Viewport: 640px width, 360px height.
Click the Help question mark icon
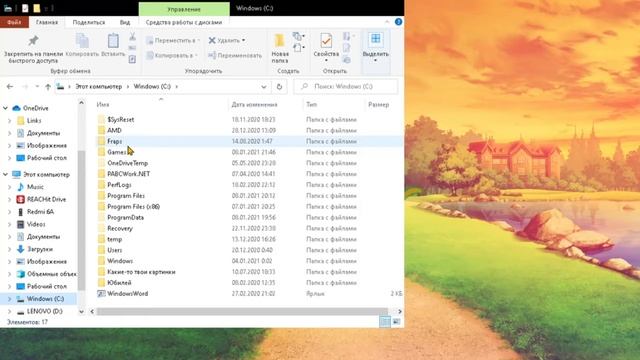tap(398, 22)
